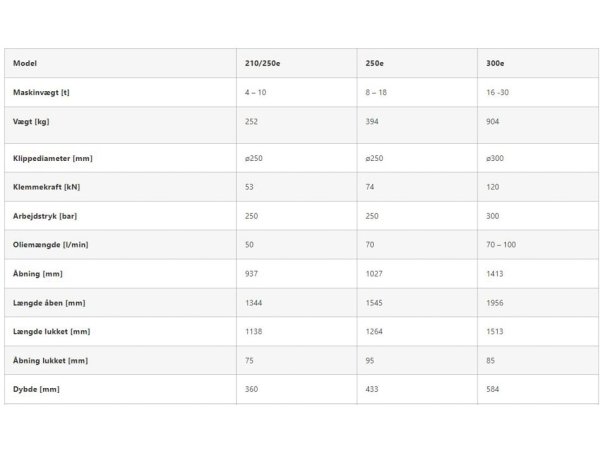Click the "Længde åben [mm]" row label

coord(49,302)
